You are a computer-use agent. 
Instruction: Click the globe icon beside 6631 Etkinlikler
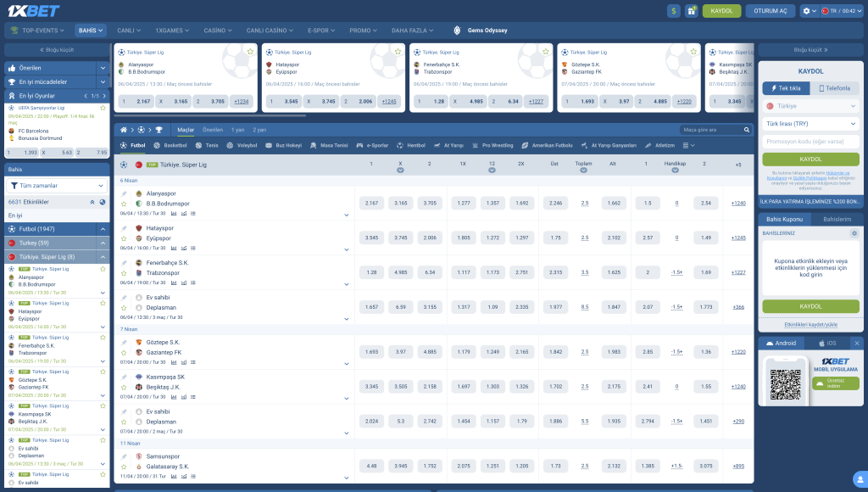click(x=103, y=202)
